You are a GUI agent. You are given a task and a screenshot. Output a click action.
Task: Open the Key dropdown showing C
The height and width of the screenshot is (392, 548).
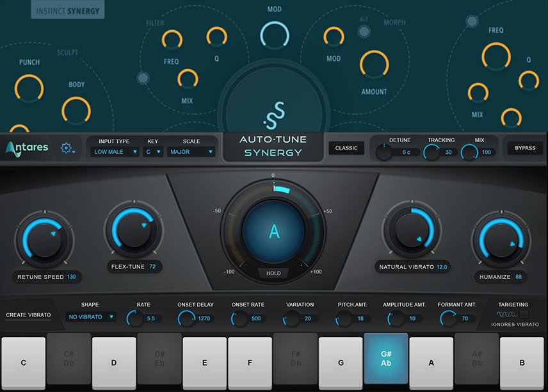(153, 152)
